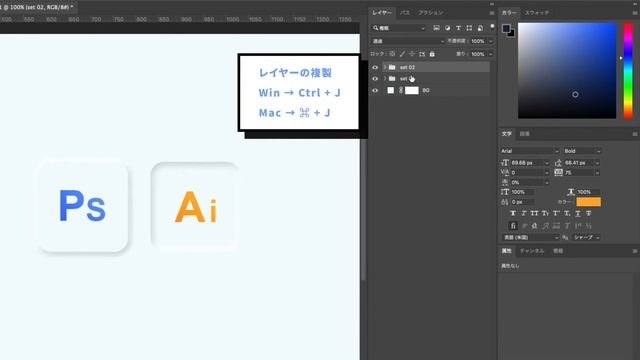The width and height of the screenshot is (640, 360).
Task: Open the Arial font family dropdown
Action: point(529,151)
